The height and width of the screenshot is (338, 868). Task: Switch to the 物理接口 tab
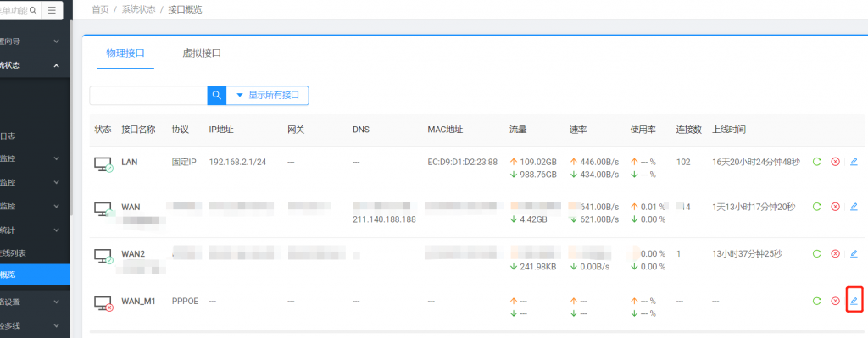pyautogui.click(x=125, y=53)
